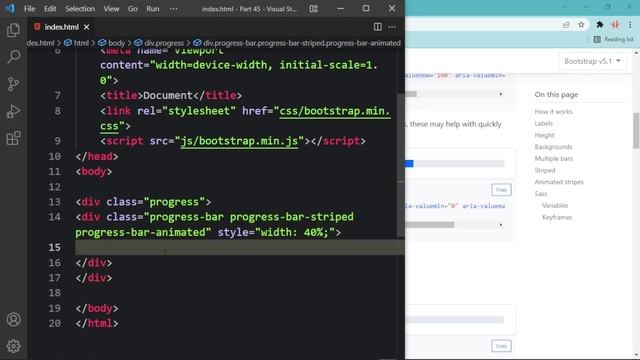Viewport: 640px width, 360px height.
Task: Open the Extensions view
Action: pyautogui.click(x=13, y=138)
